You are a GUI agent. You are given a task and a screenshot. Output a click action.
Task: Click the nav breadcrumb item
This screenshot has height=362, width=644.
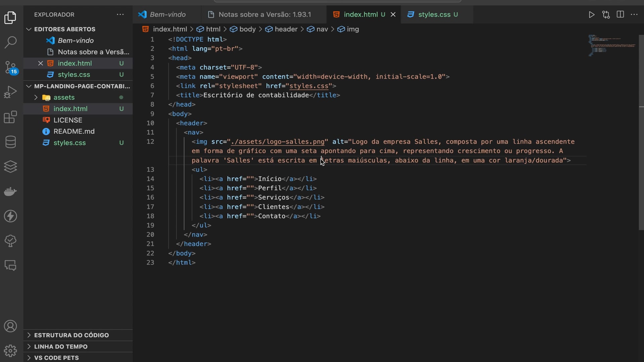[322, 29]
